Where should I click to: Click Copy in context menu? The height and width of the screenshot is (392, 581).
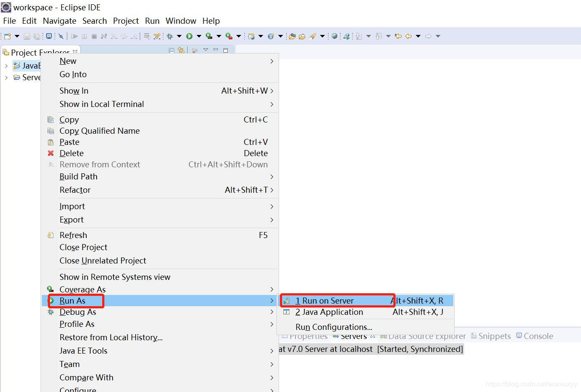pyautogui.click(x=160, y=119)
